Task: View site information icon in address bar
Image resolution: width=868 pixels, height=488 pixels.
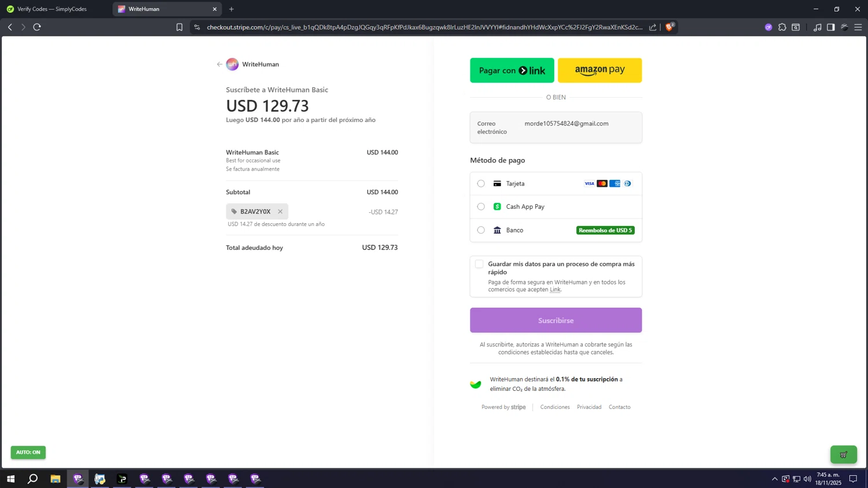Action: pyautogui.click(x=197, y=27)
